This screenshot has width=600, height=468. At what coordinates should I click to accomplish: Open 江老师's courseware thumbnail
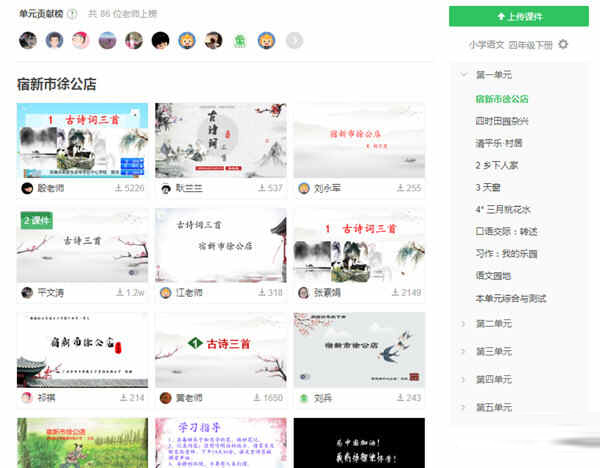pyautogui.click(x=221, y=245)
